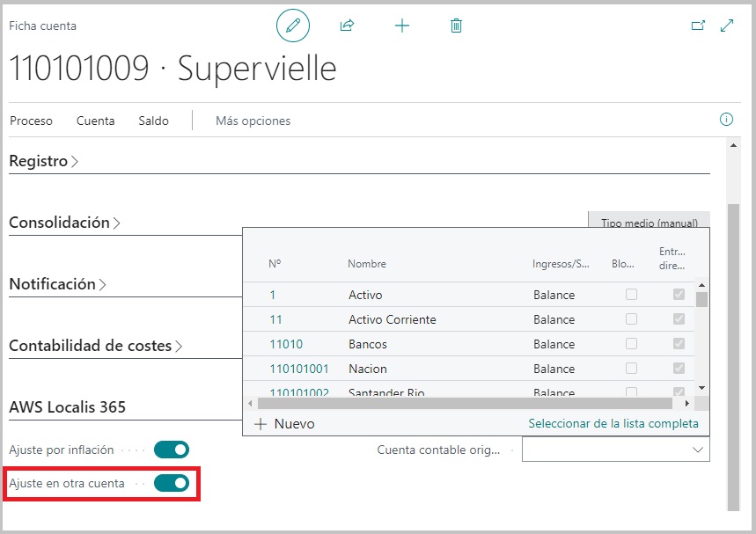
Task: Click lookup list scroll down arrow
Action: (x=702, y=388)
